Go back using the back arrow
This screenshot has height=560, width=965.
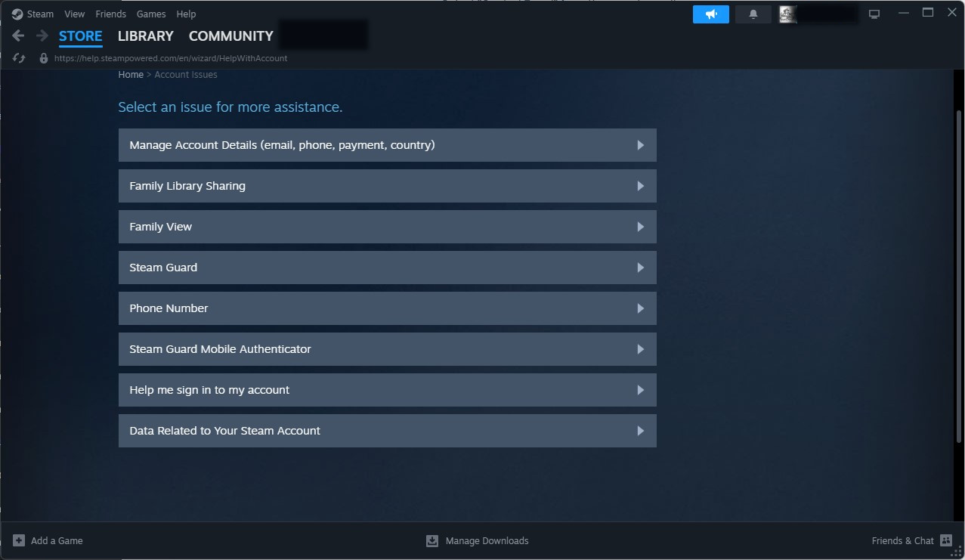[17, 35]
